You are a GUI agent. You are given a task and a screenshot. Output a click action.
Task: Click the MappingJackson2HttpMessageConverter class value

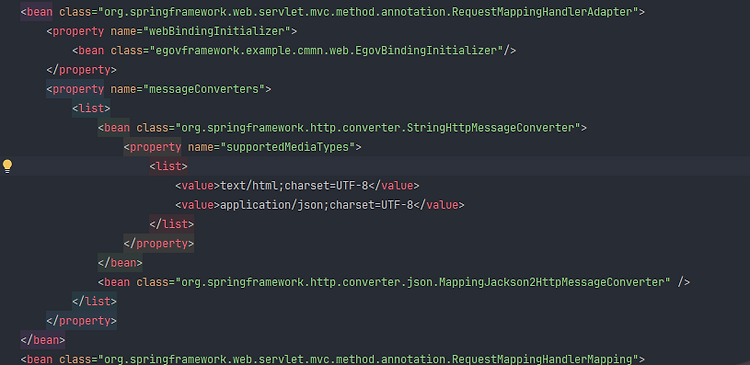coord(423,282)
